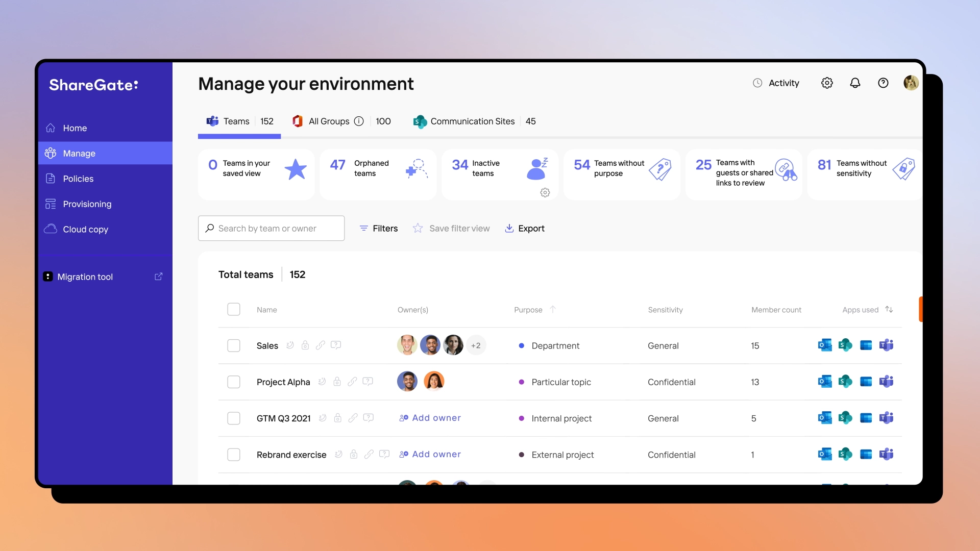Open Provisioning in sidebar
The image size is (980, 551).
(x=105, y=204)
